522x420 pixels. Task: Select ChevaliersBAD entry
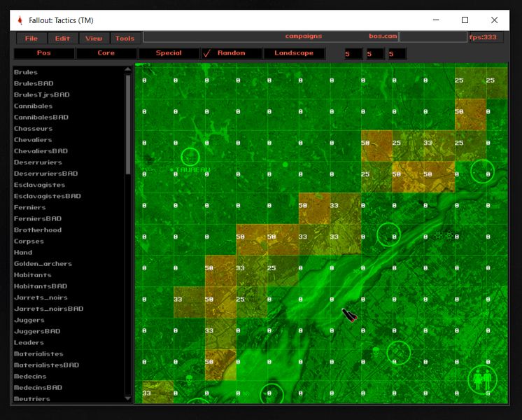coord(41,151)
